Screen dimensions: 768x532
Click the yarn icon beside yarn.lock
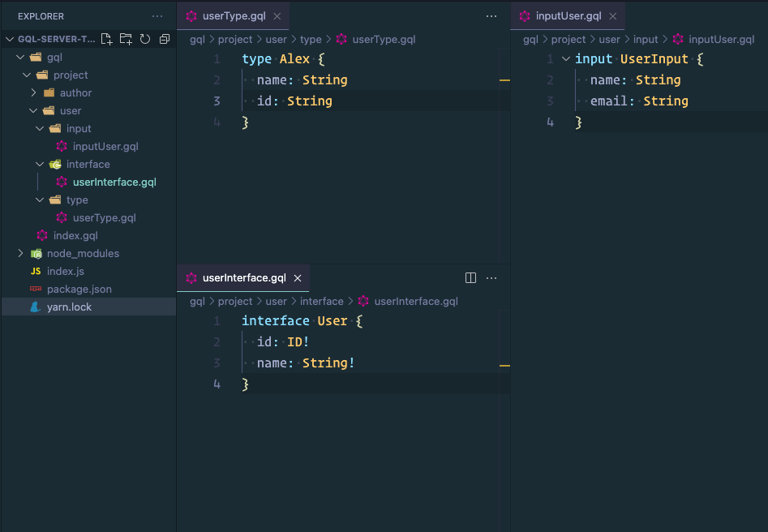[35, 307]
